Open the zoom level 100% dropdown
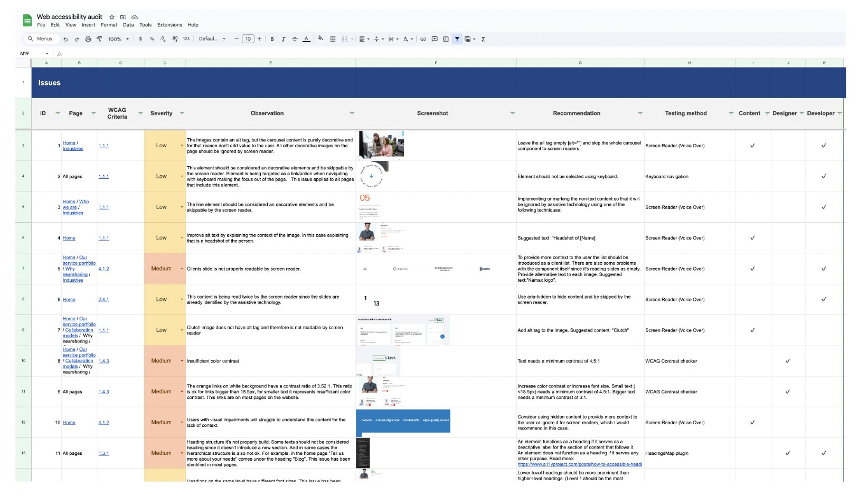 tap(118, 39)
